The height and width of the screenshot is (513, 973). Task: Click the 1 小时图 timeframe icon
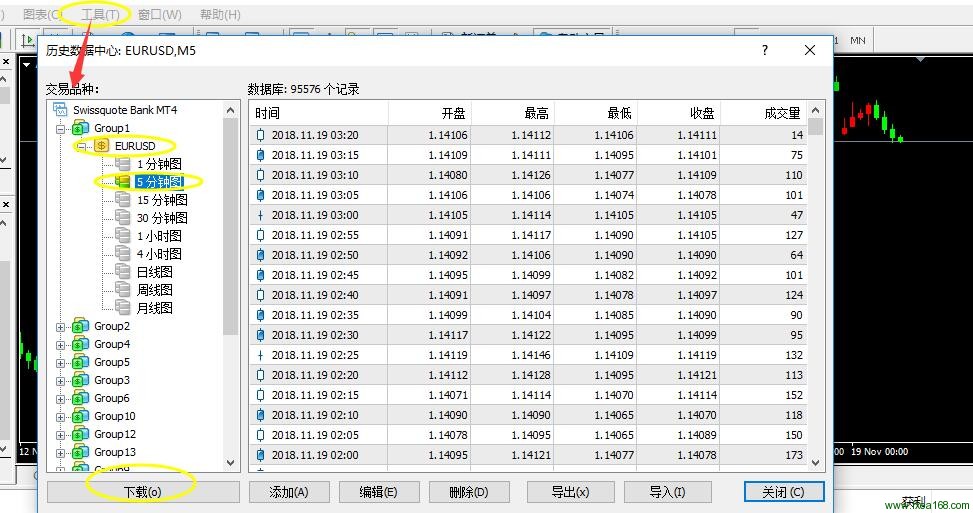[123, 236]
